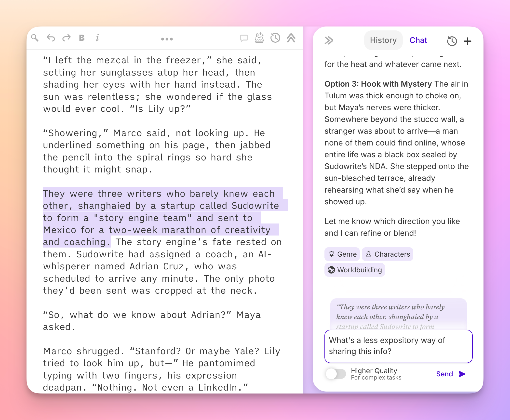
Task: Start a new chat with plus
Action: click(468, 41)
